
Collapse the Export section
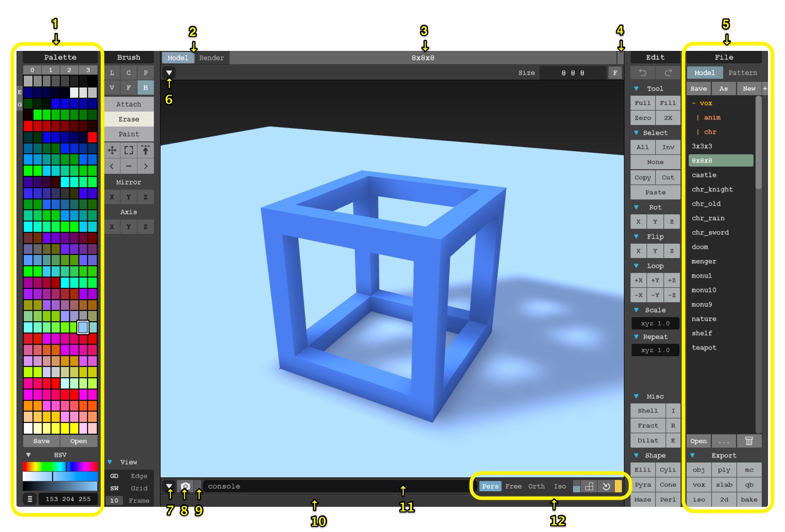pos(692,455)
